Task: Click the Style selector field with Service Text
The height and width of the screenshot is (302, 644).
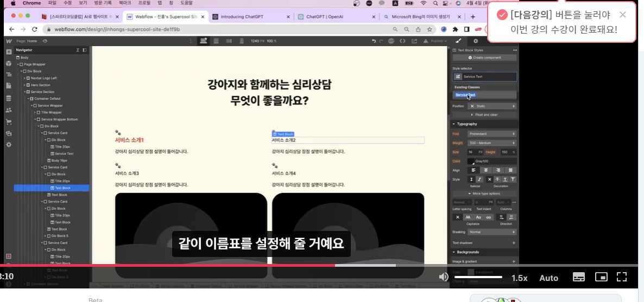Action: (x=485, y=77)
